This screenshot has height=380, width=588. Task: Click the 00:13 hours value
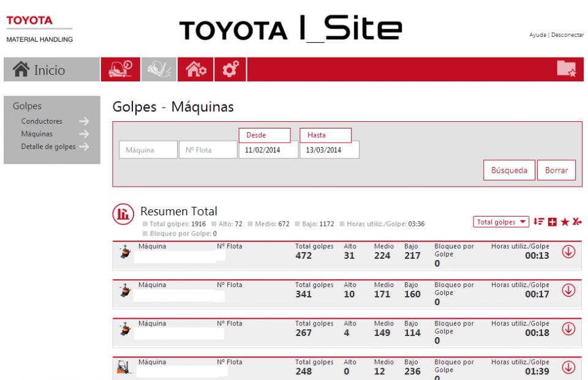(537, 256)
